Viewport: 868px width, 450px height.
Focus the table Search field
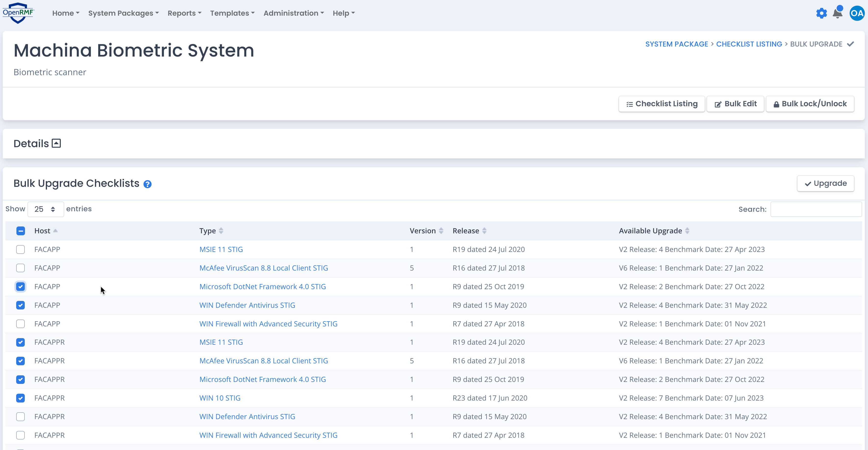(x=816, y=209)
